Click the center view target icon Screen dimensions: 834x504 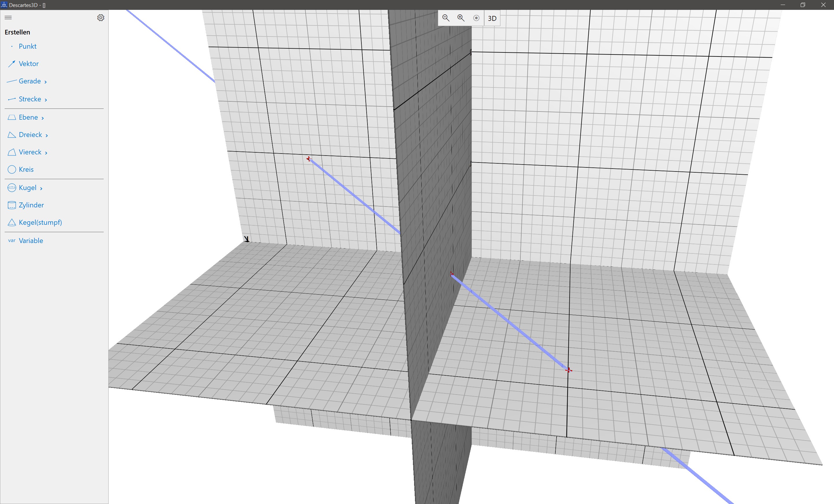tap(476, 18)
